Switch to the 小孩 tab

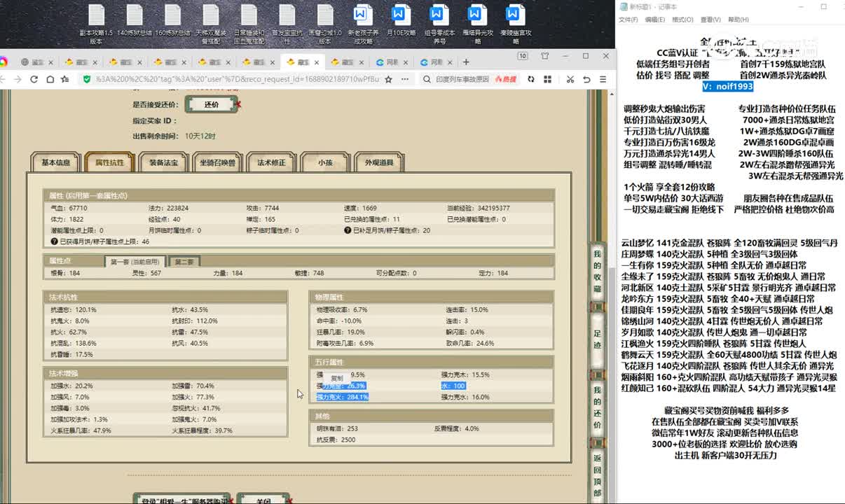click(x=325, y=162)
